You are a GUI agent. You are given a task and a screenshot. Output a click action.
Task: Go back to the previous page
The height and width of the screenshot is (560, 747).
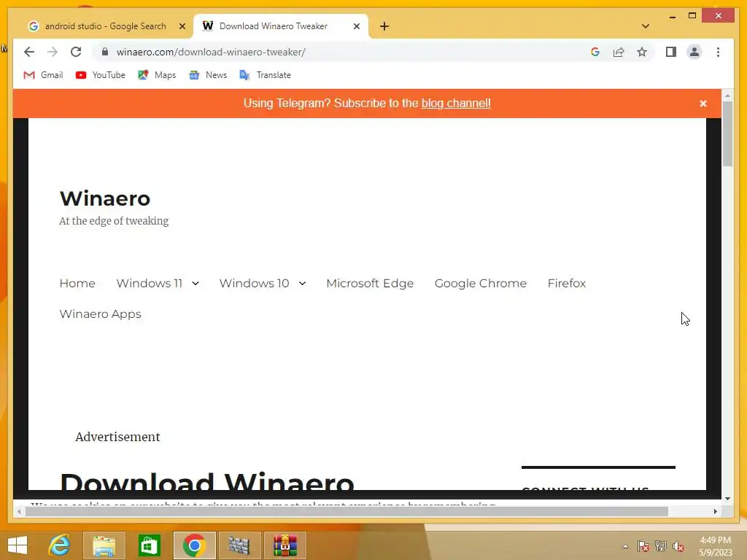tap(29, 52)
